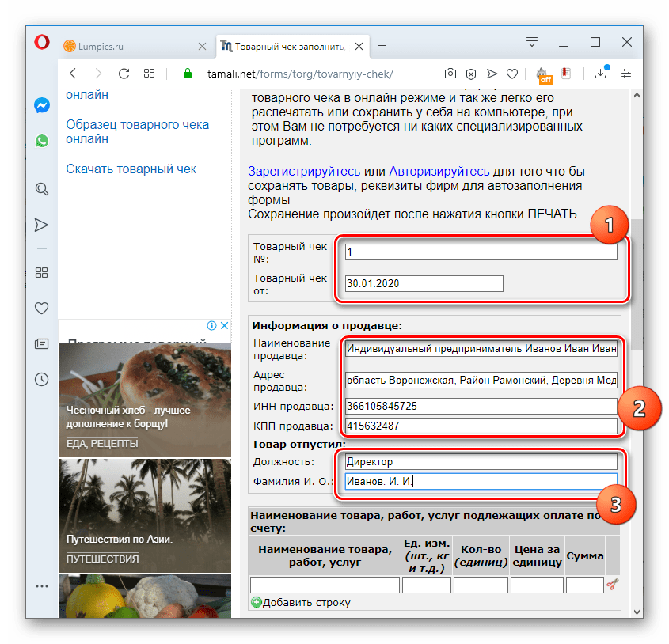Open History clock icon in sidebar

[x=41, y=379]
